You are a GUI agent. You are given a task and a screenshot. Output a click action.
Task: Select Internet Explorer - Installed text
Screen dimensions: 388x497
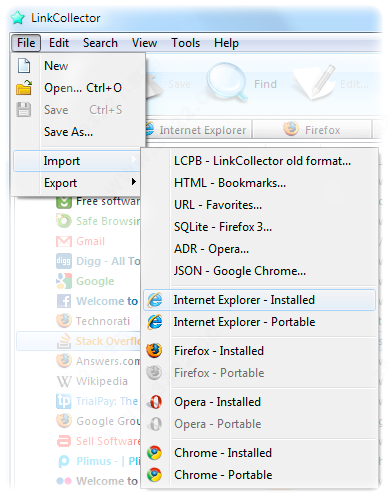click(x=244, y=300)
